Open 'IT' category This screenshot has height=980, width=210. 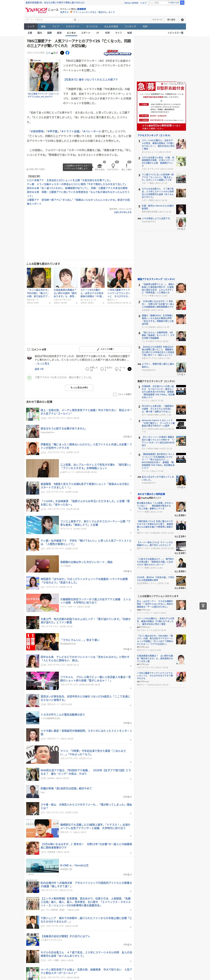pyautogui.click(x=98, y=33)
